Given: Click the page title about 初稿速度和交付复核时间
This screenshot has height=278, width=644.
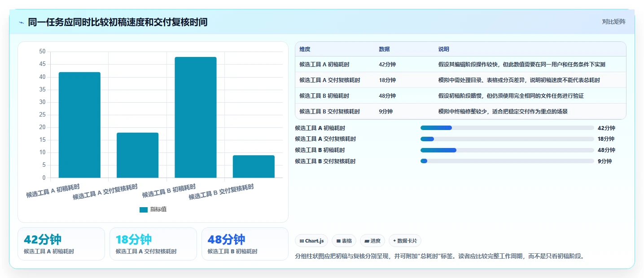Looking at the screenshot, I should pos(118,22).
